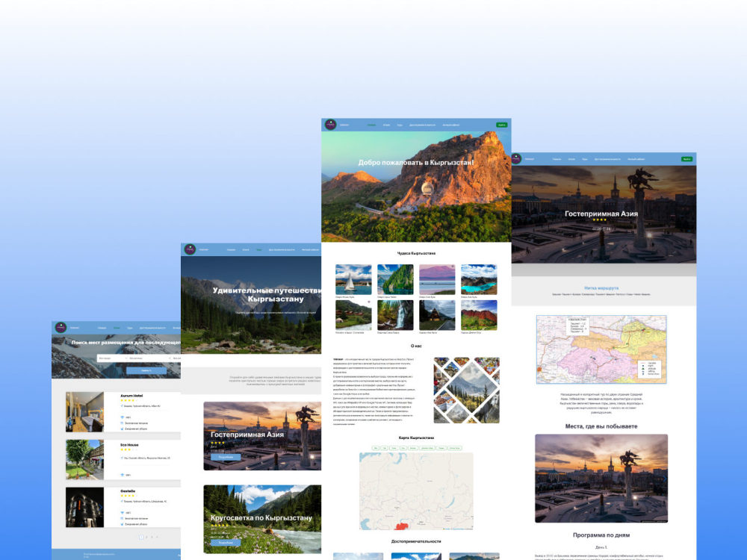
Task: Click the star rating under the Гостеприимная Азия hero title
Action: 599,220
